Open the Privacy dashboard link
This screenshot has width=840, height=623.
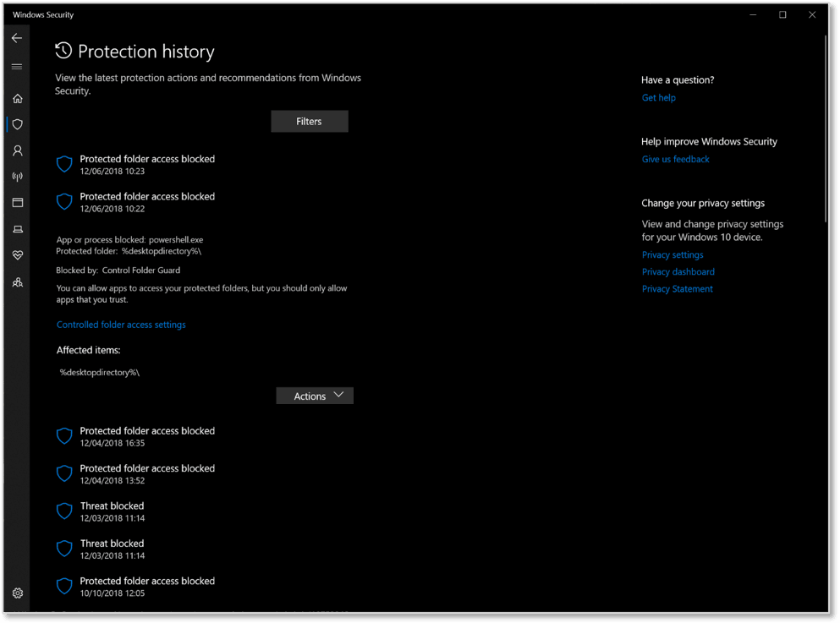[x=678, y=272]
